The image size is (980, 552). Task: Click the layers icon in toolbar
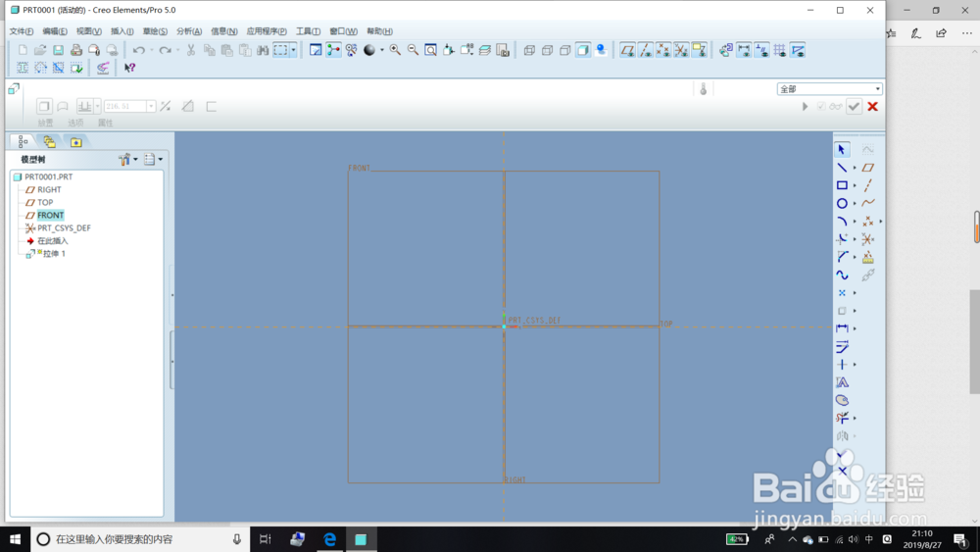tap(484, 50)
